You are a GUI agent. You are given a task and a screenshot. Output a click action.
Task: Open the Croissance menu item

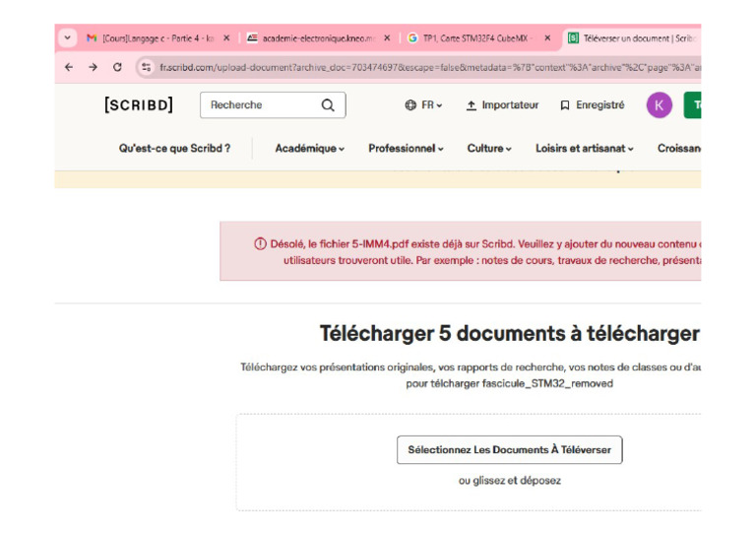[x=679, y=149]
